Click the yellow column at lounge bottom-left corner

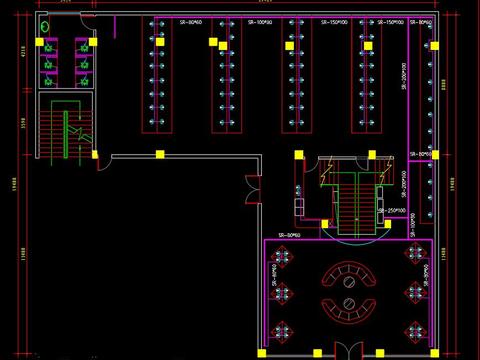tap(262, 353)
